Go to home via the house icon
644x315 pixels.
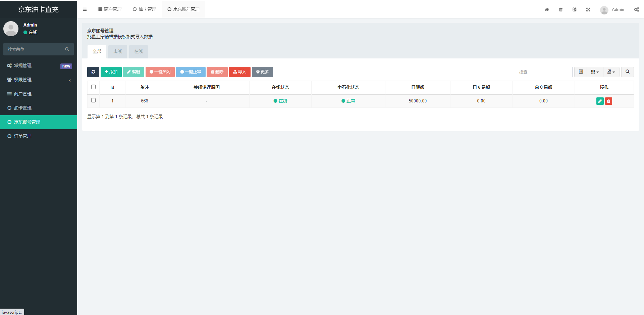(547, 9)
